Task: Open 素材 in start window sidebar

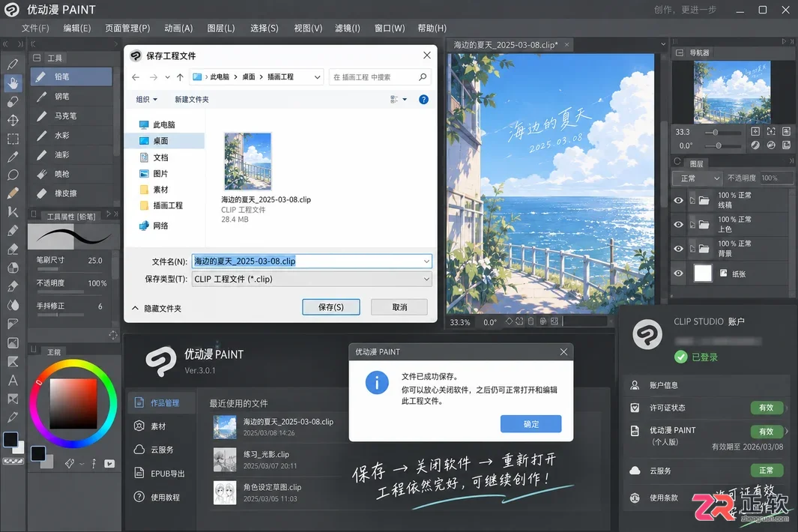Action: pos(161,426)
